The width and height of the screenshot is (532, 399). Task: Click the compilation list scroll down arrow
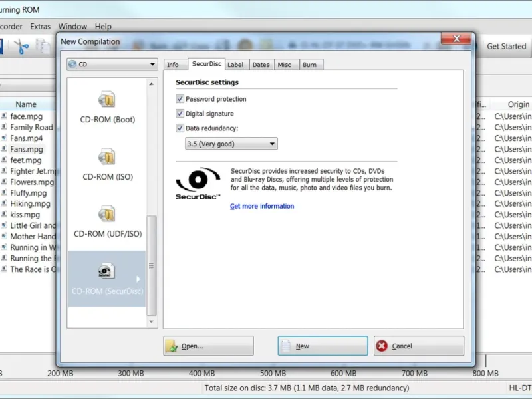(152, 321)
